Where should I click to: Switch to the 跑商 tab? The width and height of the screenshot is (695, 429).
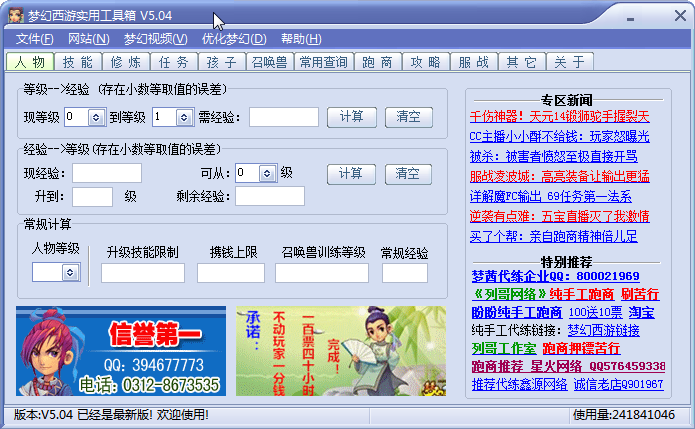[x=378, y=62]
